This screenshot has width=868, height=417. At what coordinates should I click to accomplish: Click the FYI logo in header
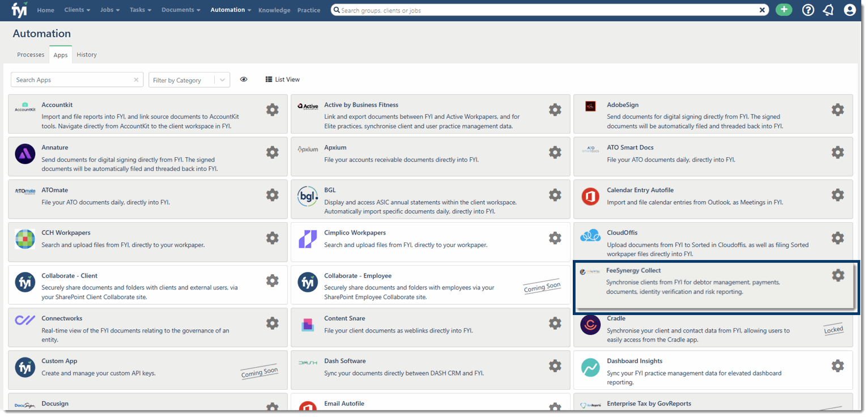click(19, 10)
